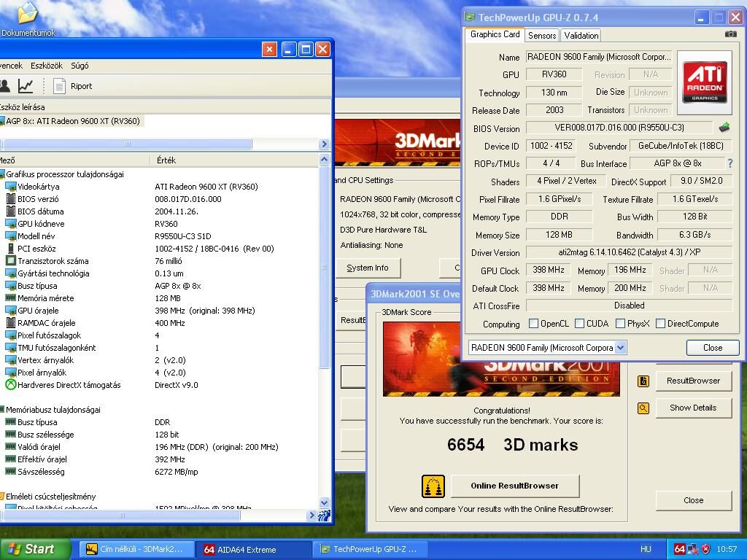Click scroll-right arrow of device list
The width and height of the screenshot is (747, 560).
click(325, 144)
